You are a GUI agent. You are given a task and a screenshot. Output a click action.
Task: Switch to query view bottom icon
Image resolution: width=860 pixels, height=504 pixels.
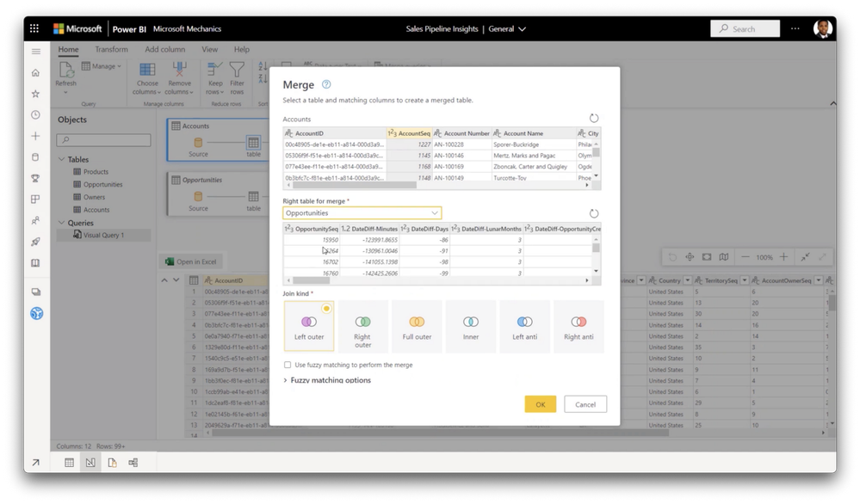click(x=90, y=463)
